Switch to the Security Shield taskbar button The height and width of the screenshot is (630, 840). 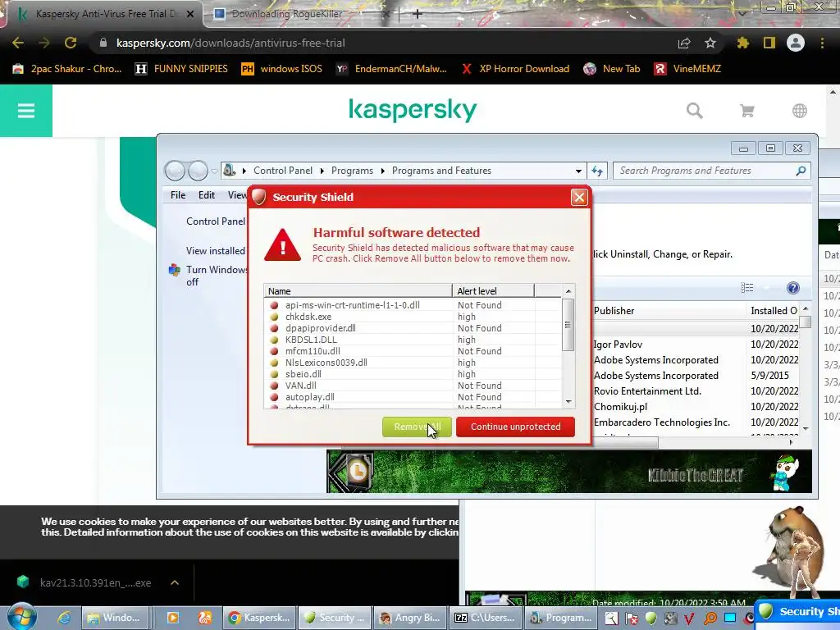[x=335, y=618]
